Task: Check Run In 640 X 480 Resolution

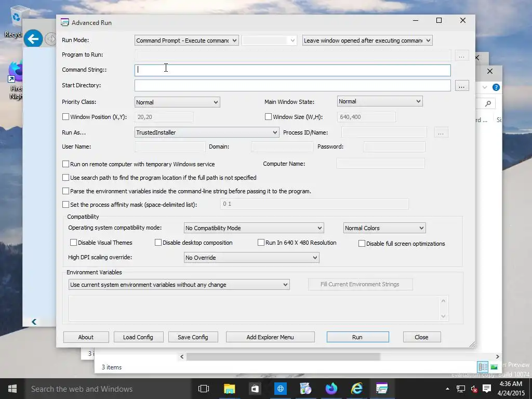Action: (261, 243)
